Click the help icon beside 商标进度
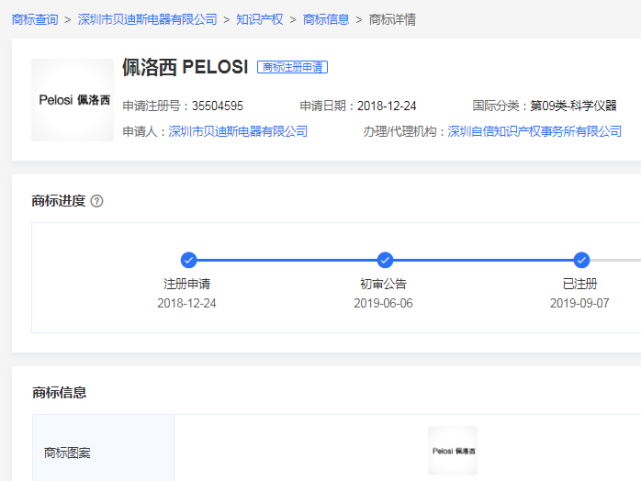641x481 pixels. pyautogui.click(x=97, y=201)
